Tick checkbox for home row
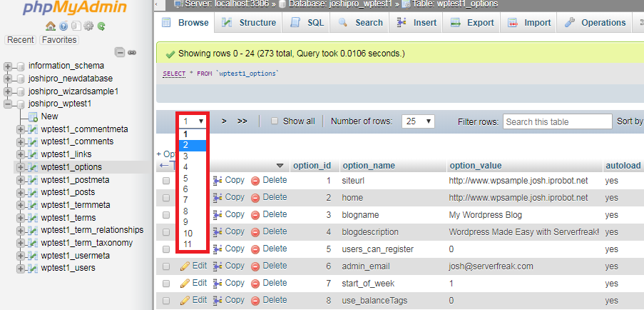Image resolution: width=644 pixels, height=310 pixels. click(166, 198)
